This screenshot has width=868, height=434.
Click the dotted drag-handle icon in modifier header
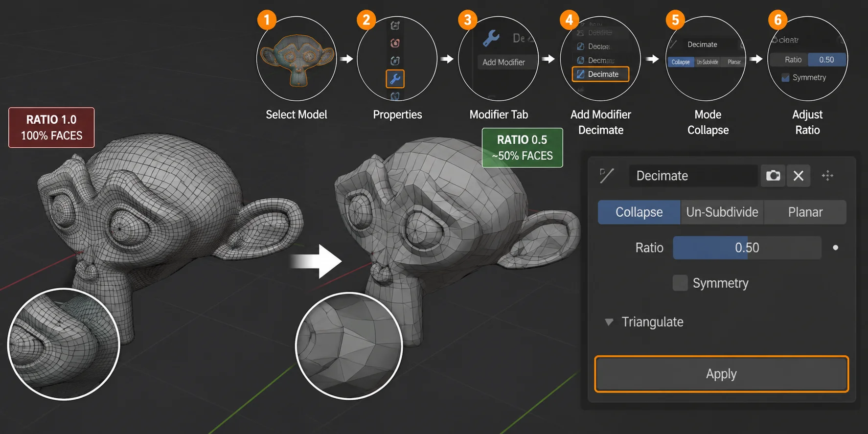coord(827,176)
